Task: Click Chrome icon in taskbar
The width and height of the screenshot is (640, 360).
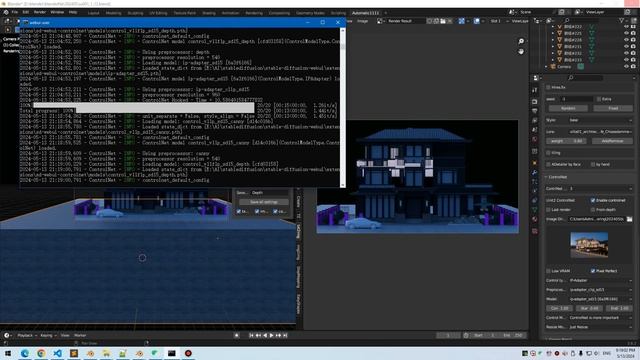Action: click(x=41, y=353)
